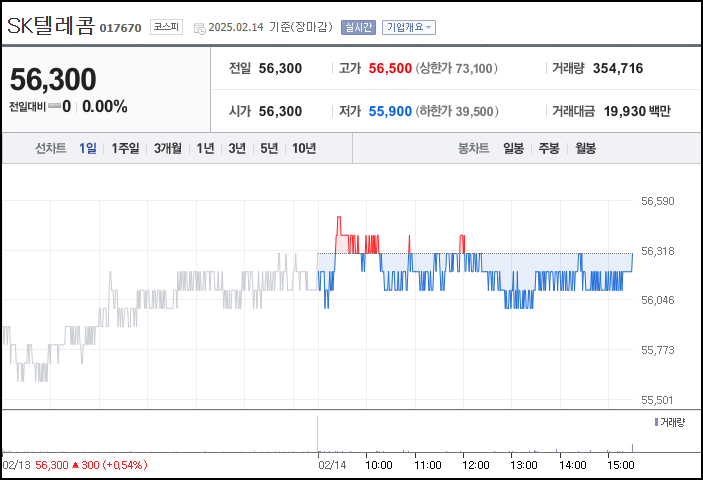Select the 1주일 line chart tab

click(125, 148)
